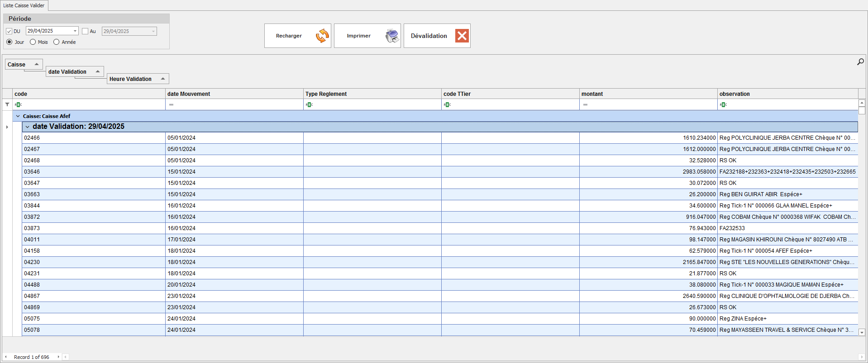
Task: Select the Année period radio button
Action: pyautogui.click(x=57, y=42)
